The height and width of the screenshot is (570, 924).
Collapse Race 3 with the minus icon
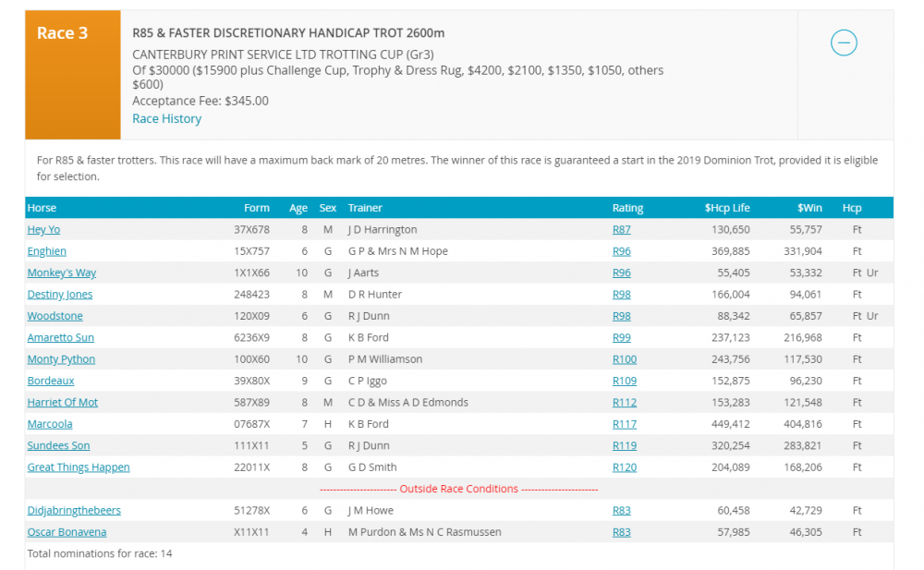(844, 42)
